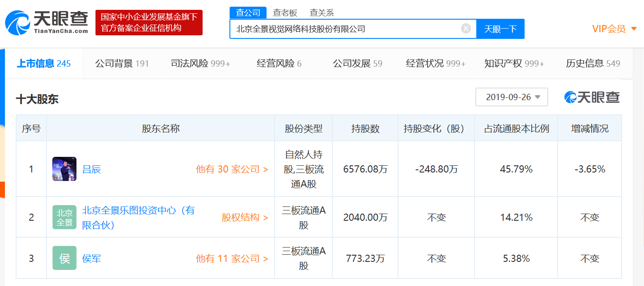644x286 pixels.
Task: Open the 北京全景 green company avatar
Action: pos(64,217)
